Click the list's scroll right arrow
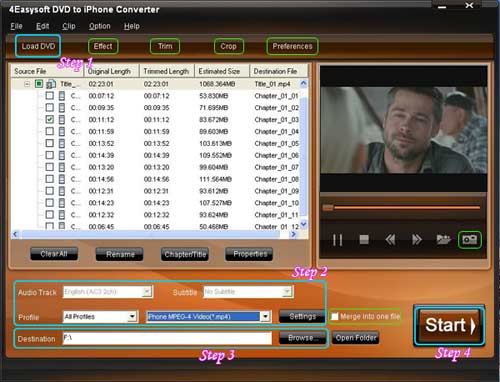 tap(293, 234)
